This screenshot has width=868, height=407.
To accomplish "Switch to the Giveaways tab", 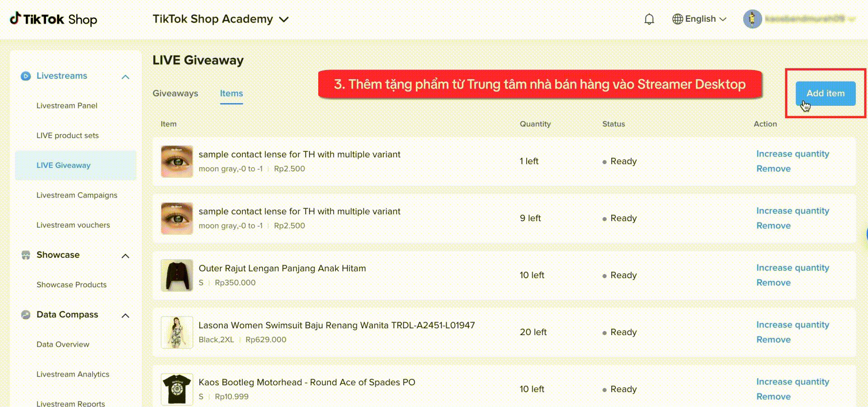I will coord(175,93).
